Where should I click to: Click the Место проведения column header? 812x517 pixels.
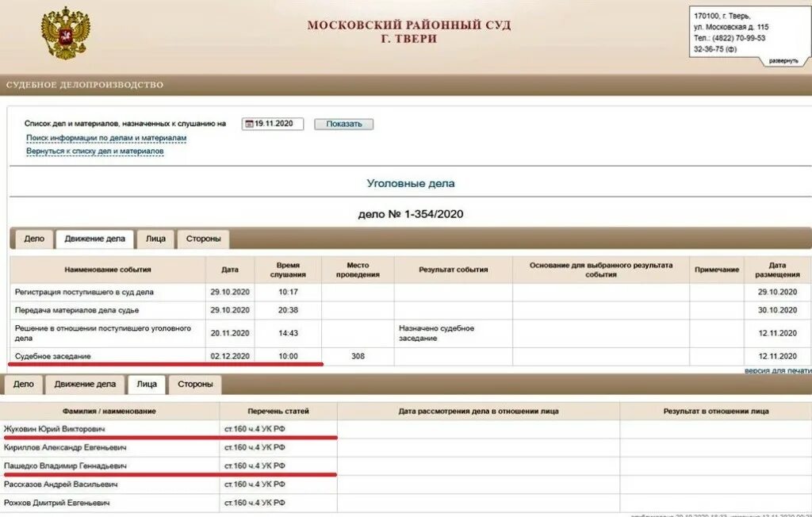coord(358,270)
